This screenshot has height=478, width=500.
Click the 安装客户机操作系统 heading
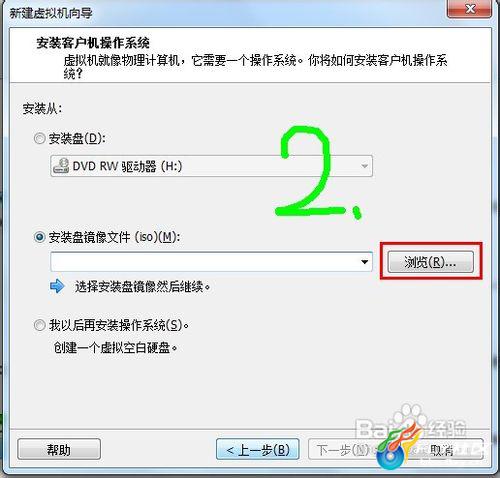pos(93,43)
